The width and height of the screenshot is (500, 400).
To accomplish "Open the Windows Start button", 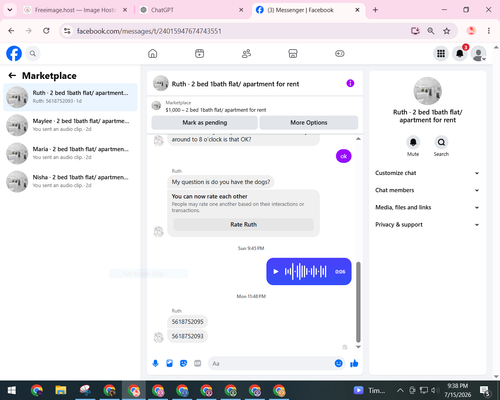I will point(11,390).
